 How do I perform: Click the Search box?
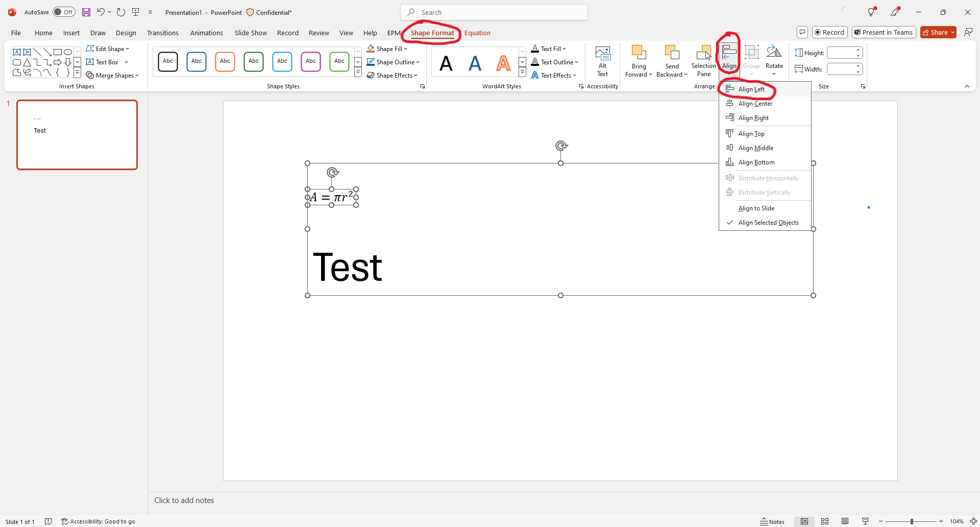tap(494, 12)
